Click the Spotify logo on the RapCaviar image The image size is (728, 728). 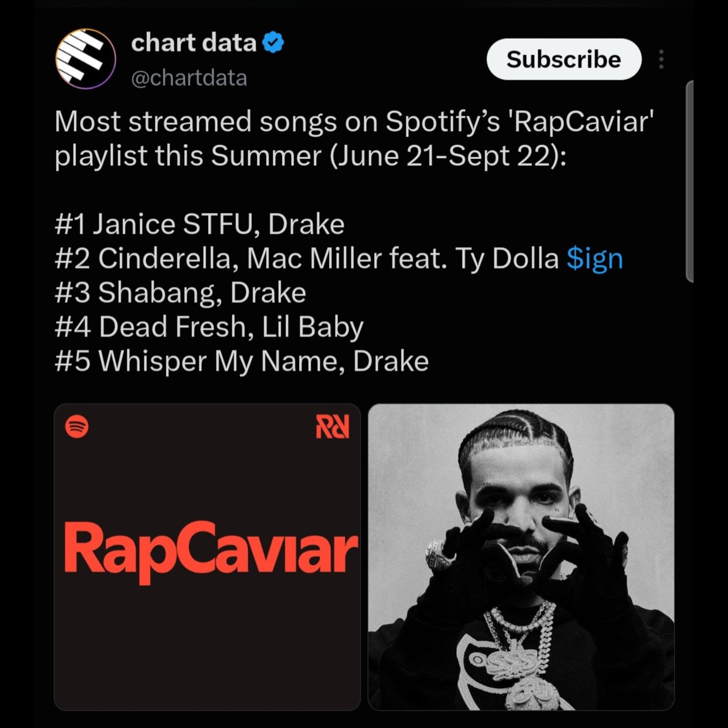(77, 426)
